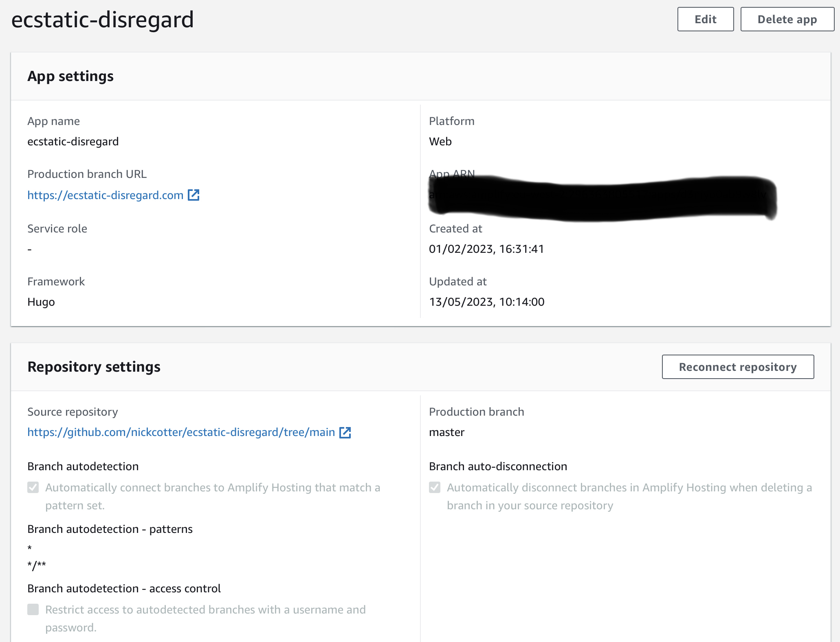Image resolution: width=840 pixels, height=642 pixels.
Task: Select the Updated at timestamp 13/05/2023, 10:14:00
Action: [x=487, y=302]
